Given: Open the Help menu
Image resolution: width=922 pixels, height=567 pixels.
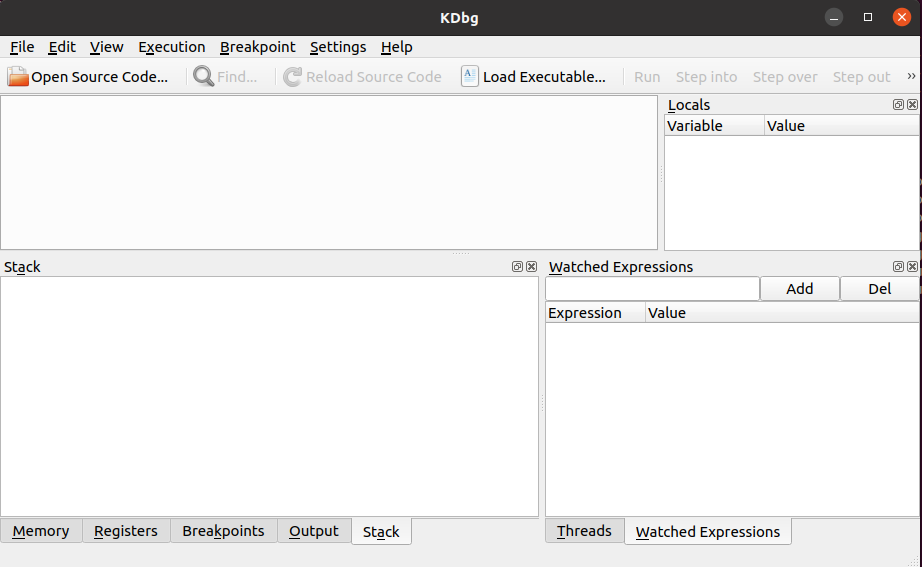Looking at the screenshot, I should tap(396, 47).
